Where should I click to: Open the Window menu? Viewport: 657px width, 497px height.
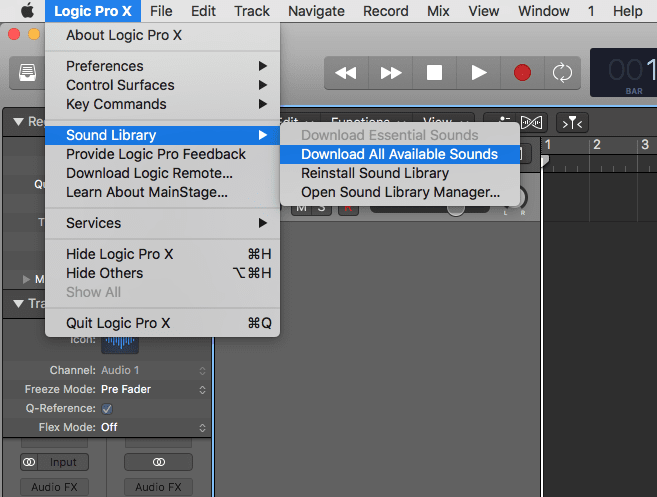(544, 11)
